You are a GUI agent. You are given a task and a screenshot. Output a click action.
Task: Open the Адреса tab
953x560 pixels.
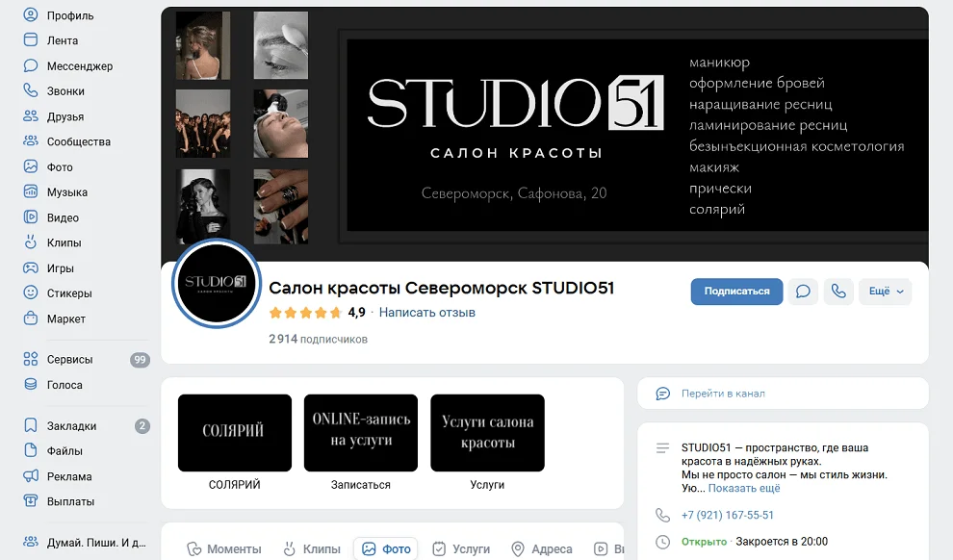542,549
